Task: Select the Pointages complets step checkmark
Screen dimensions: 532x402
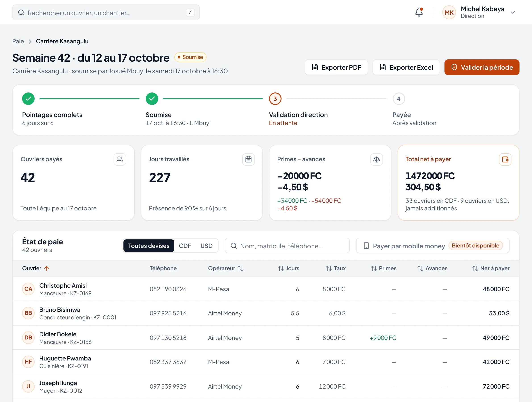Action: click(28, 99)
